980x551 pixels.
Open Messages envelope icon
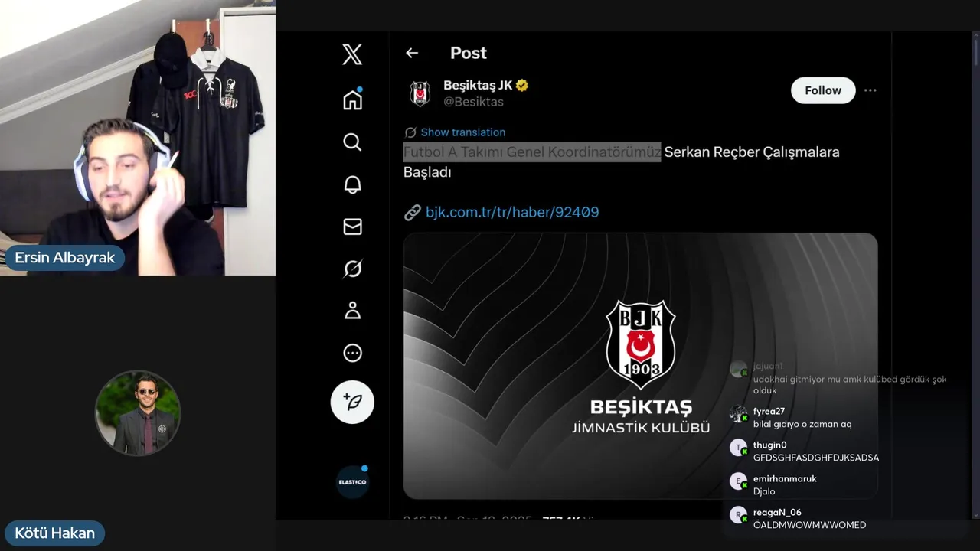coord(352,227)
